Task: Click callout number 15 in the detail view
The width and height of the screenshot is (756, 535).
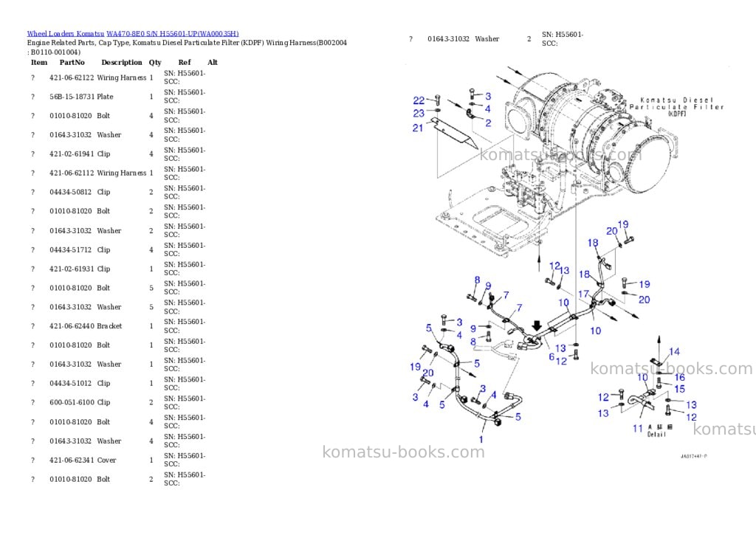Action: [679, 388]
